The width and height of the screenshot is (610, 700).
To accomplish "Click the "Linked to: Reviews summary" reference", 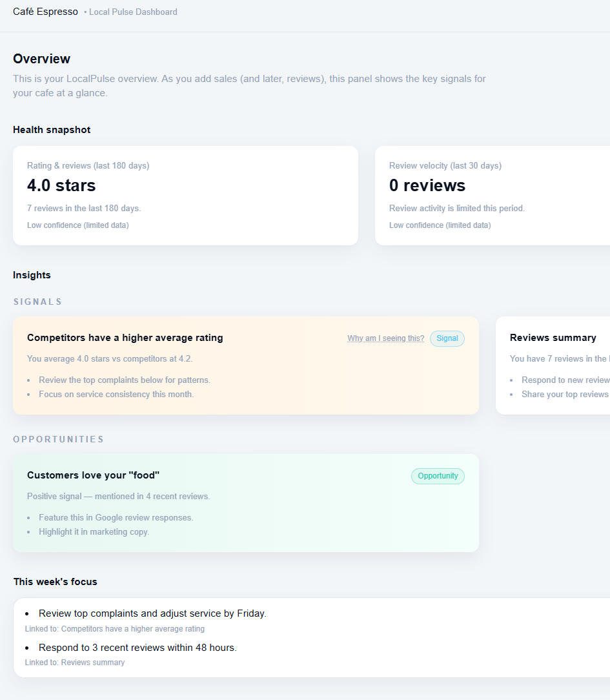I will 75,663.
